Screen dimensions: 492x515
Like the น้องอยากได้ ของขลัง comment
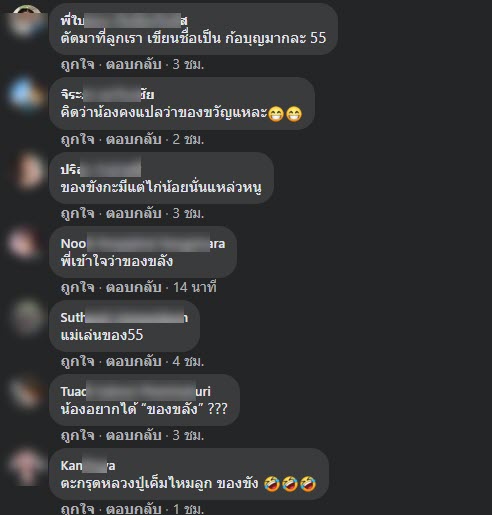coord(78,435)
